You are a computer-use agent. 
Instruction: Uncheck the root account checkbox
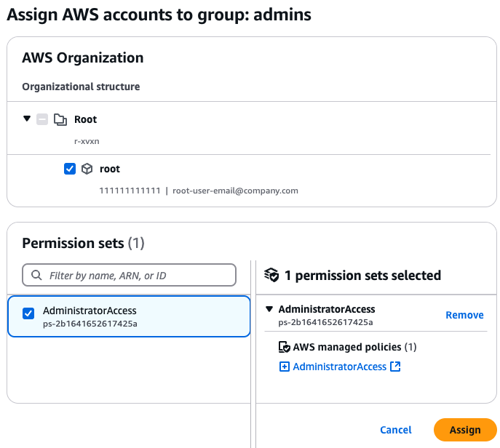pyautogui.click(x=70, y=169)
